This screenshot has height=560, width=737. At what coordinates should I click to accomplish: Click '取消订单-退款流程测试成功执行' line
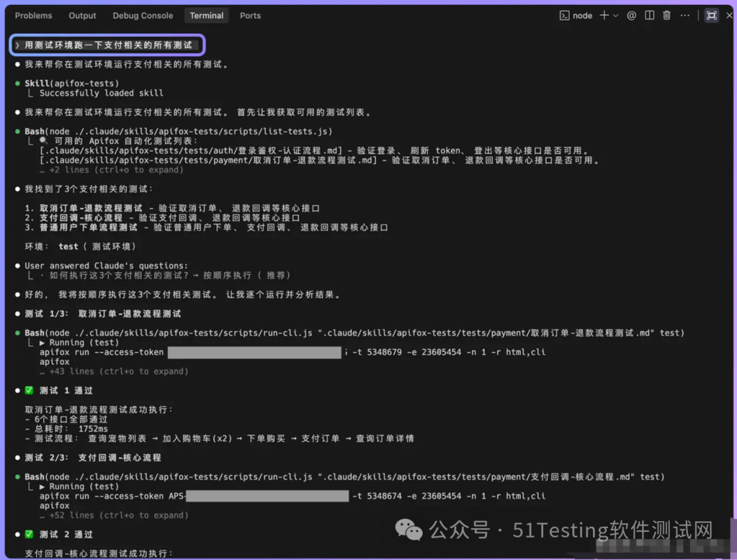(x=98, y=410)
